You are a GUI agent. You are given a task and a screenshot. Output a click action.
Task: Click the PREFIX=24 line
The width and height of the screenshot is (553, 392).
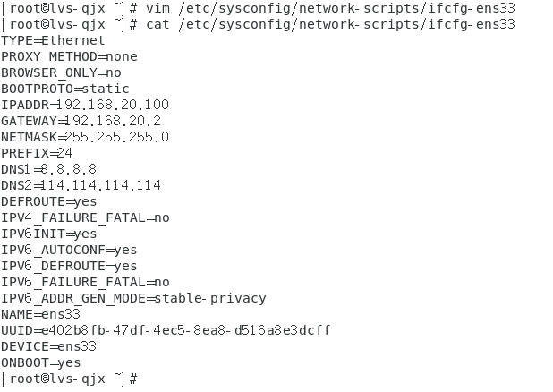click(x=37, y=153)
